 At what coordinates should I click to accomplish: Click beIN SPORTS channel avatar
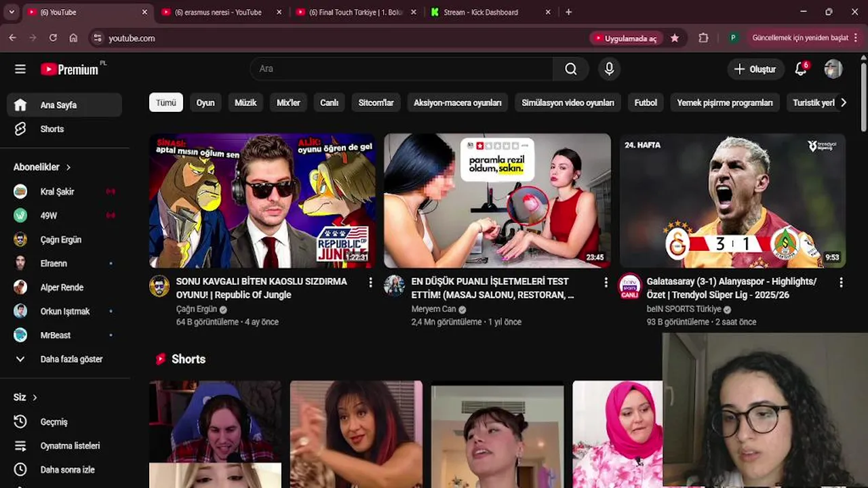[x=629, y=286]
